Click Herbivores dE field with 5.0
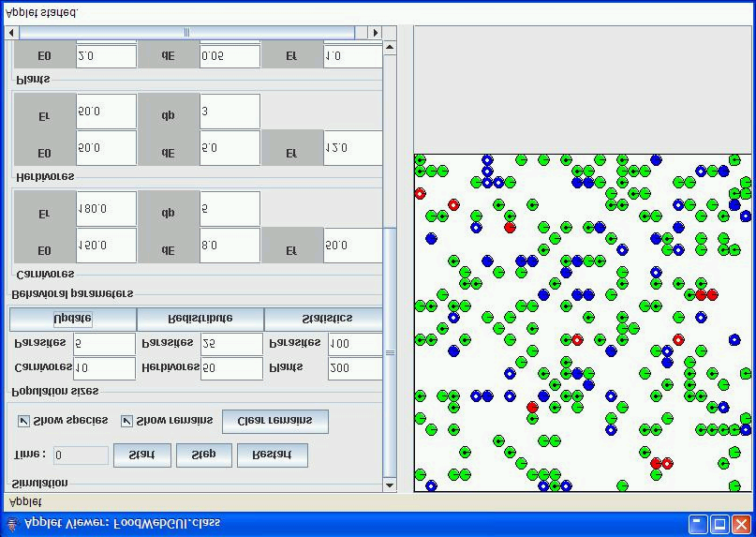 tap(230, 148)
